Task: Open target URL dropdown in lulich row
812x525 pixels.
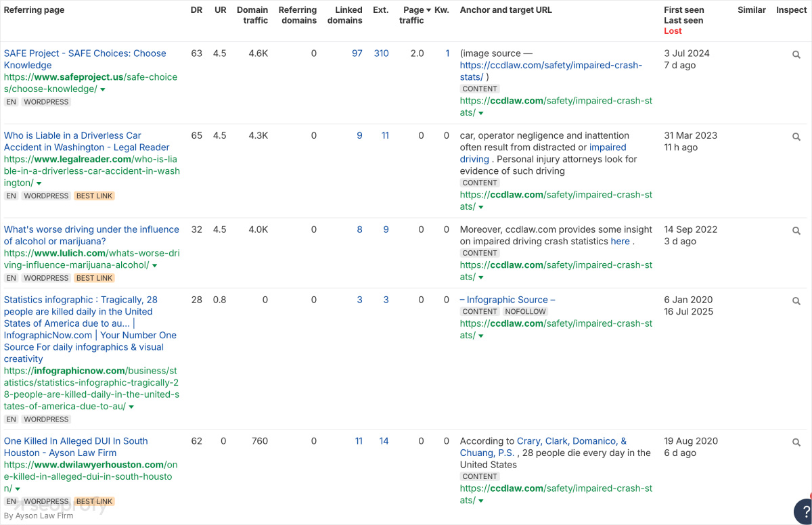Action: click(481, 277)
